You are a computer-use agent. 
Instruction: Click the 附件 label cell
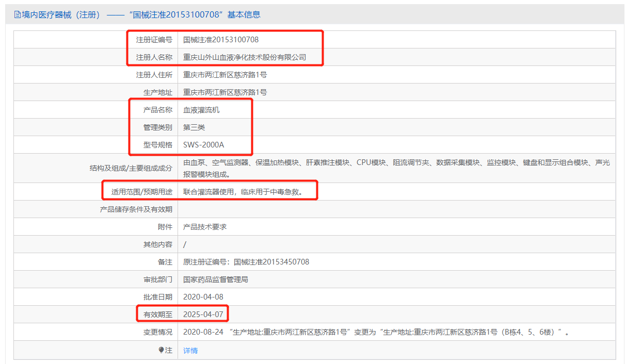(165, 227)
